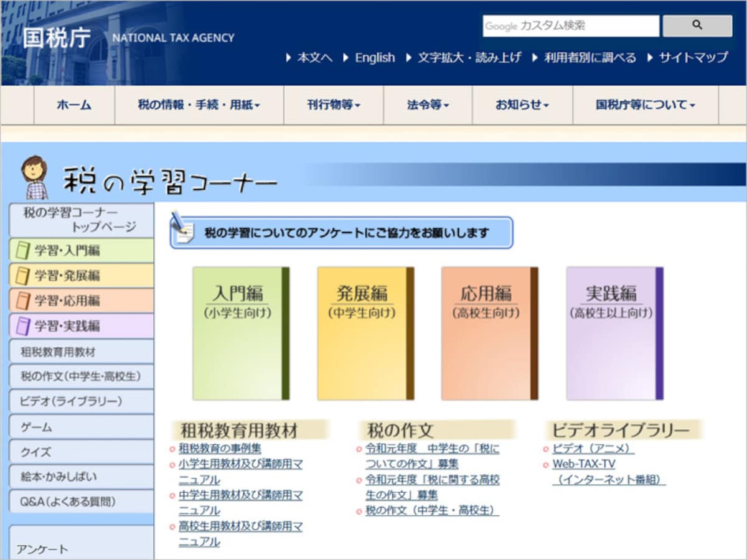Open the ビデオ（アニメ） link
This screenshot has width=747, height=560.
coord(593,448)
